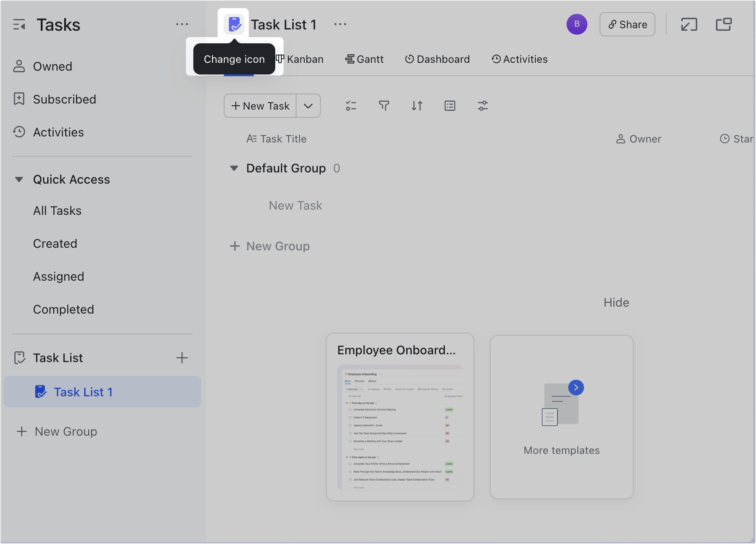
Task: Click the Task Title column header
Action: click(x=277, y=139)
